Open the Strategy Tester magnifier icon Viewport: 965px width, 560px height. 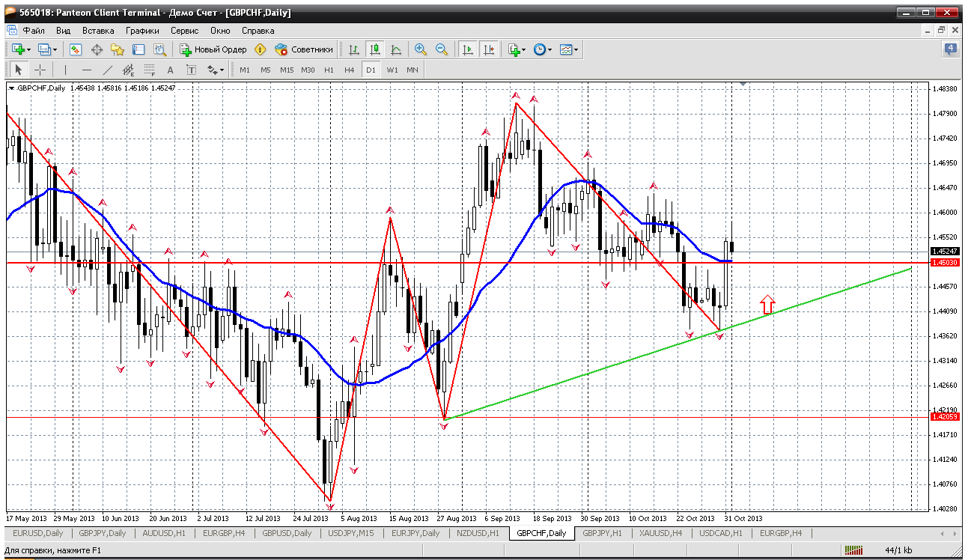point(159,49)
